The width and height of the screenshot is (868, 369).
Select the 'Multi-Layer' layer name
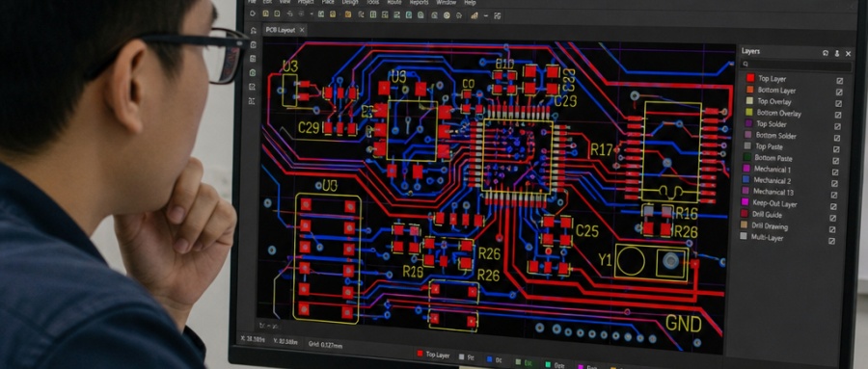click(768, 237)
